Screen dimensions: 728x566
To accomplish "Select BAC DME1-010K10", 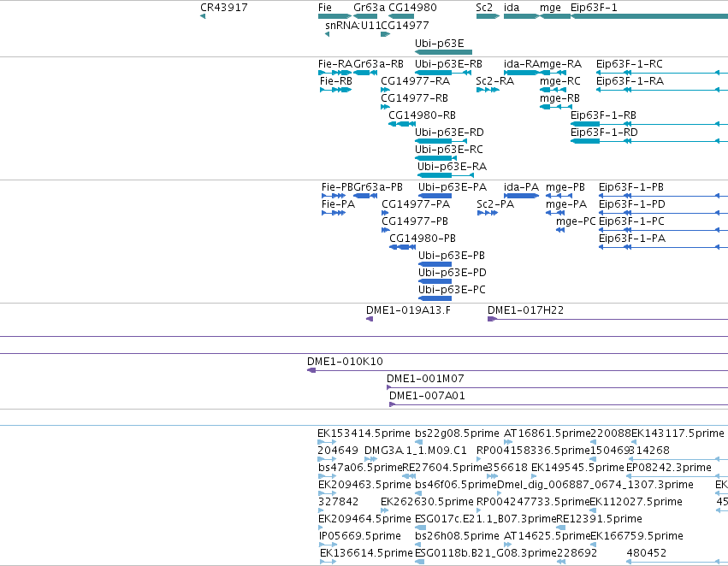I will click(x=345, y=362).
